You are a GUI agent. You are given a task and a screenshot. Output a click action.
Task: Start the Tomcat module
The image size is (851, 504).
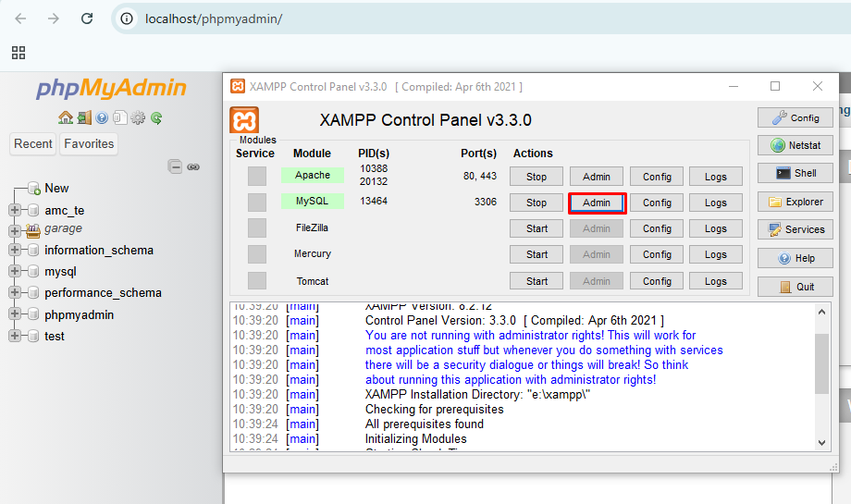coord(536,281)
